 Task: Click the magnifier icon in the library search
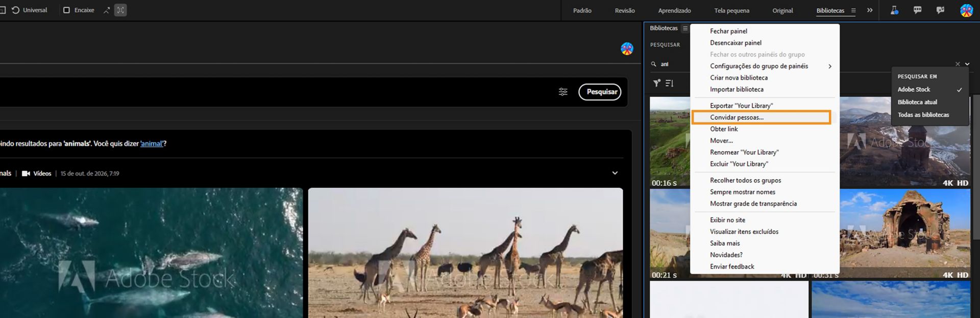[x=653, y=64]
